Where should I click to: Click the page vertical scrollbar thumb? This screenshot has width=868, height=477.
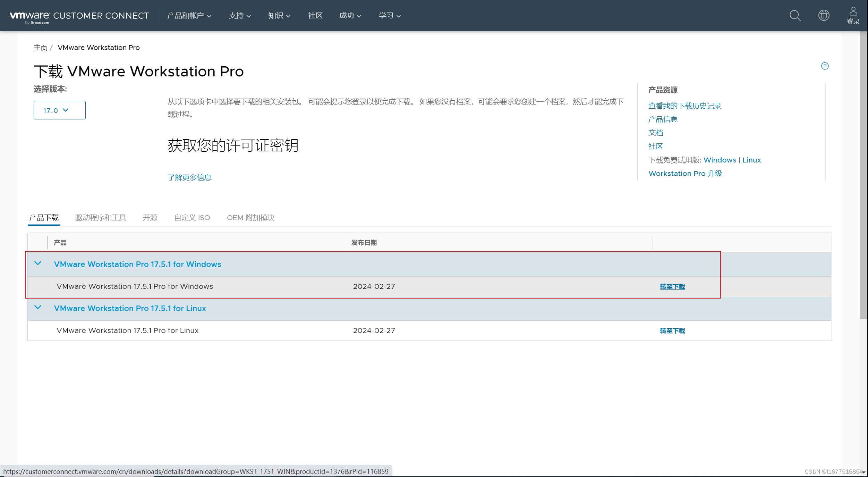(x=863, y=175)
